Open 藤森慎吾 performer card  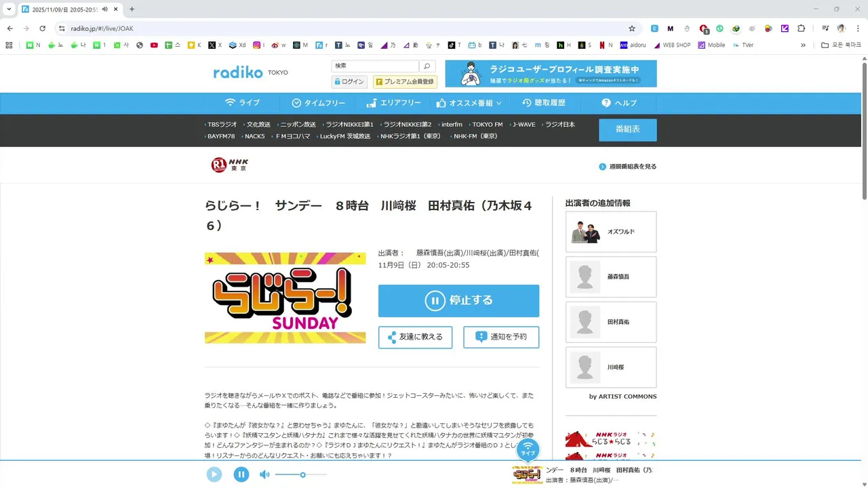pyautogui.click(x=611, y=277)
